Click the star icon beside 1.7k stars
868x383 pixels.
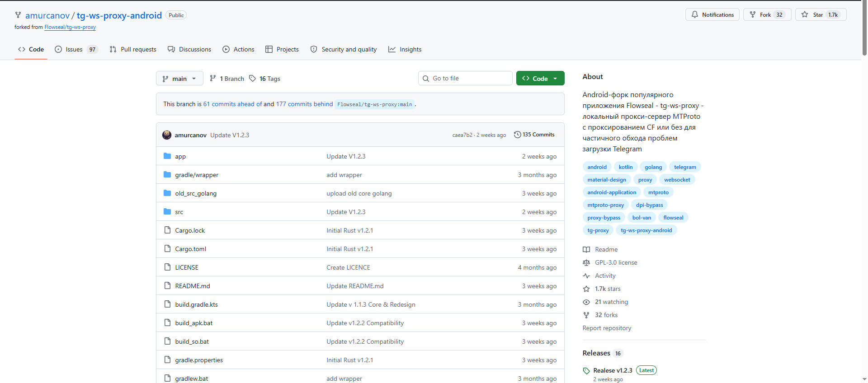point(586,289)
